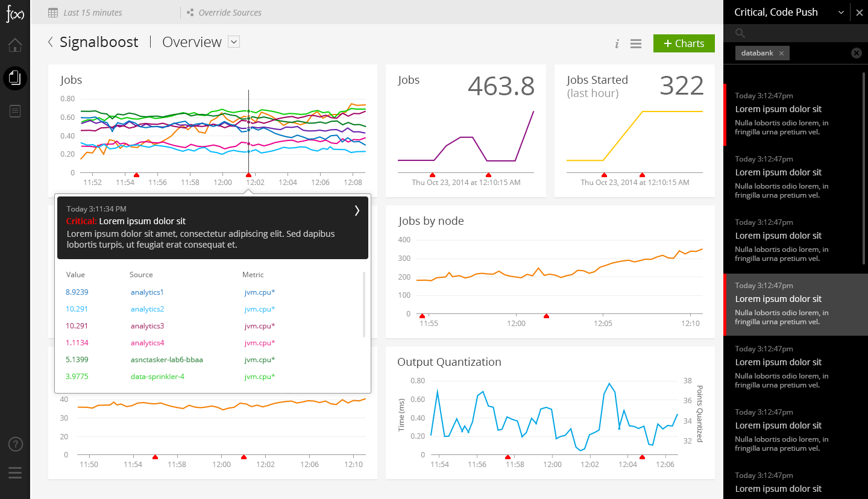Click the event marker near 11:56 on bottom-left chart
The height and width of the screenshot is (499, 868).
(155, 457)
